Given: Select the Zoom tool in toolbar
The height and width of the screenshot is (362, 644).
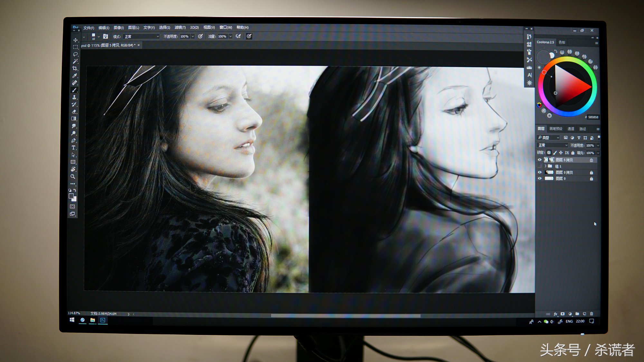Looking at the screenshot, I should (73, 176).
